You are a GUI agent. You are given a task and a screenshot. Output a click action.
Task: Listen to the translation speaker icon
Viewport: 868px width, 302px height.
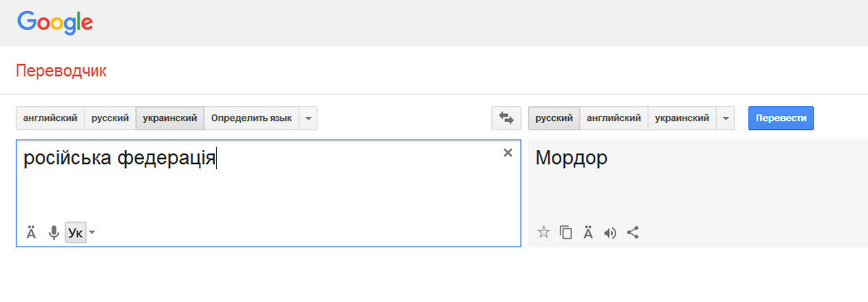610,233
